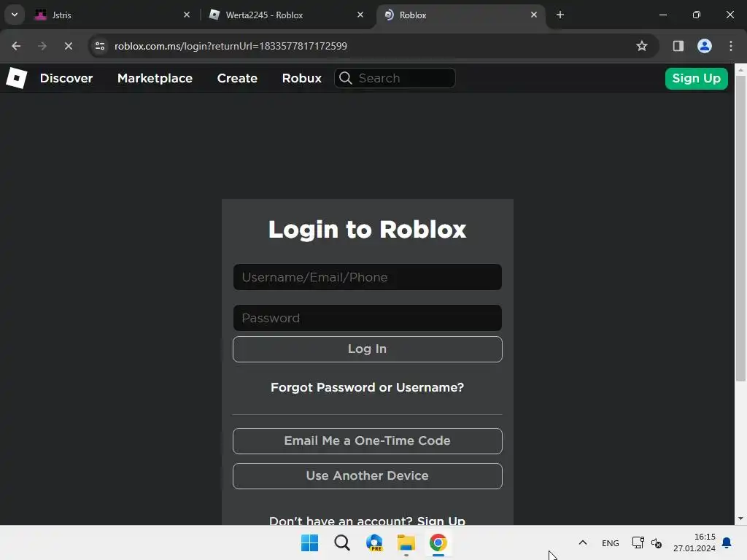Viewport: 747px width, 560px height.
Task: Click the ENG language indicator
Action: point(611,543)
